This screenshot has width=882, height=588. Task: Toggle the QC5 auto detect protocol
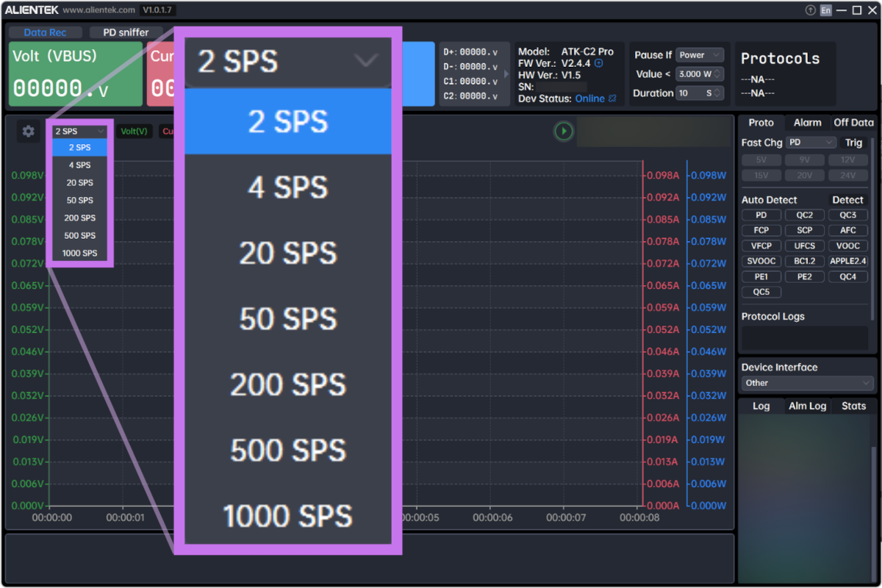(x=761, y=293)
